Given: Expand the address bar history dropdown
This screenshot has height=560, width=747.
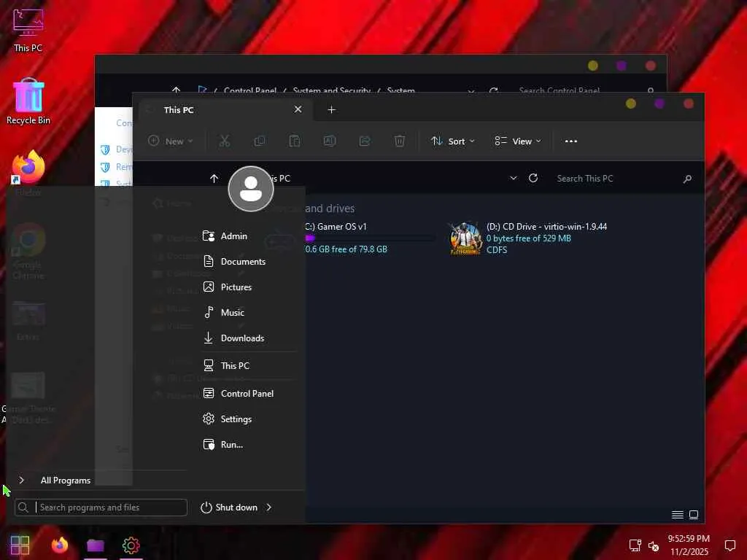Looking at the screenshot, I should pos(513,178).
